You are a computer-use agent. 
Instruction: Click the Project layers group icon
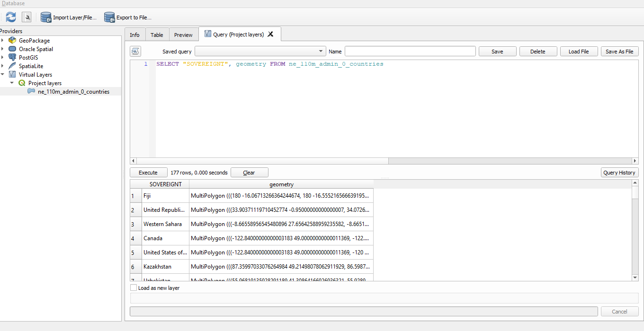coord(22,83)
